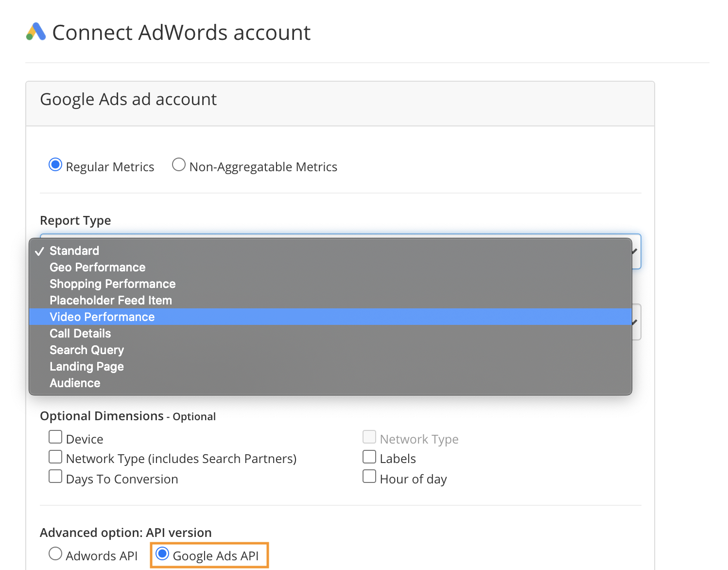Choose Call Details report type

point(330,333)
